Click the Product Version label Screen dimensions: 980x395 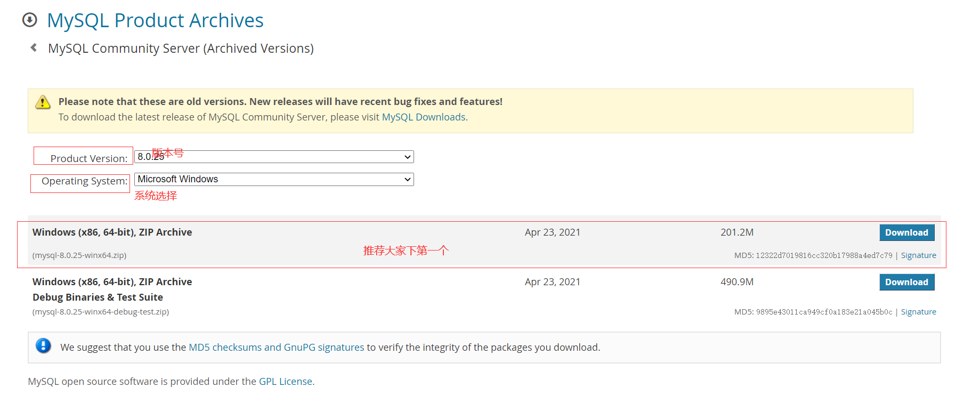point(89,158)
